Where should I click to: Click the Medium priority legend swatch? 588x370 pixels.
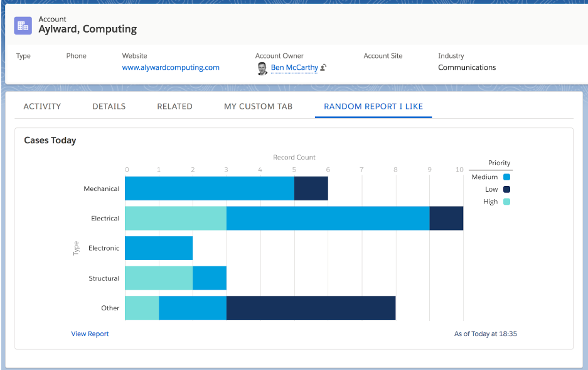coord(506,177)
